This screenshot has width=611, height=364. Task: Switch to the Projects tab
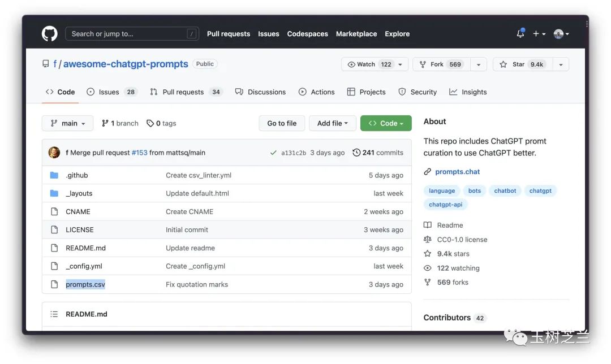point(366,92)
